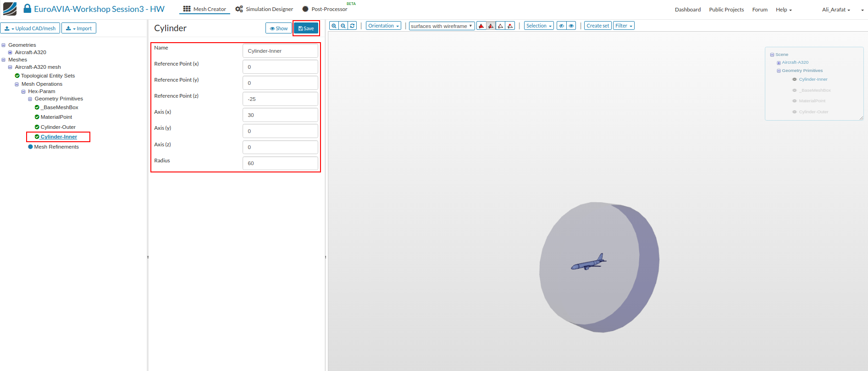Collapse the Aircraft-A320 mesh node
The image size is (868, 371).
coord(10,67)
